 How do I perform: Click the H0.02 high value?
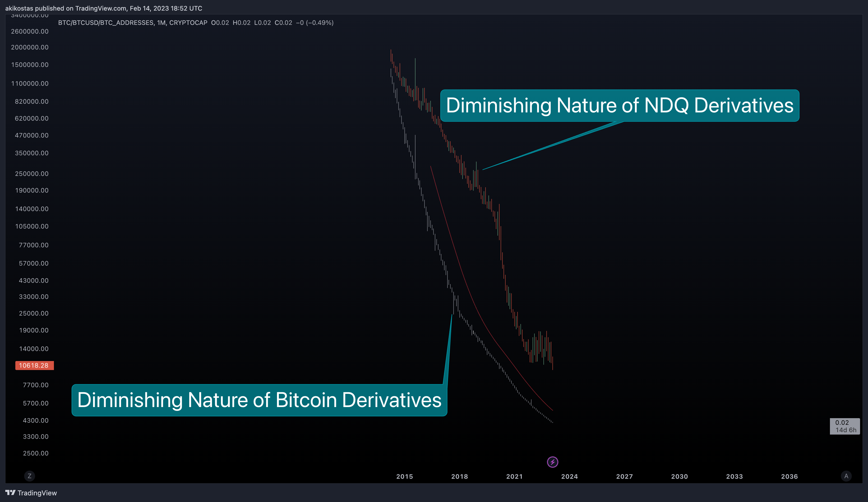[x=242, y=23]
